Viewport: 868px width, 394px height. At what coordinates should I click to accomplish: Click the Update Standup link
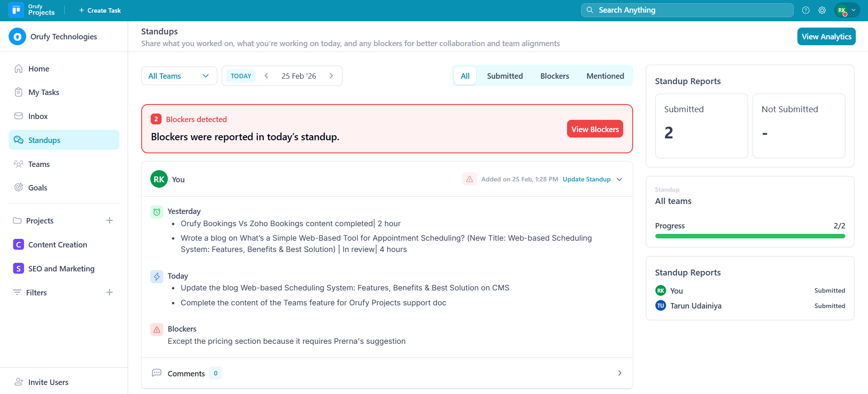pyautogui.click(x=587, y=179)
